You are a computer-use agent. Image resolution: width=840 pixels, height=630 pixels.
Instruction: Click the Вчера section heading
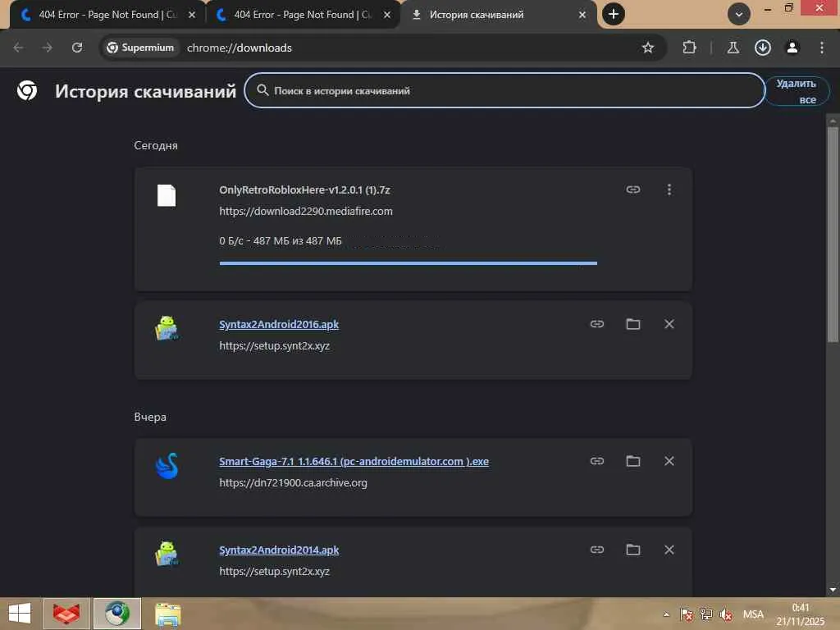150,417
